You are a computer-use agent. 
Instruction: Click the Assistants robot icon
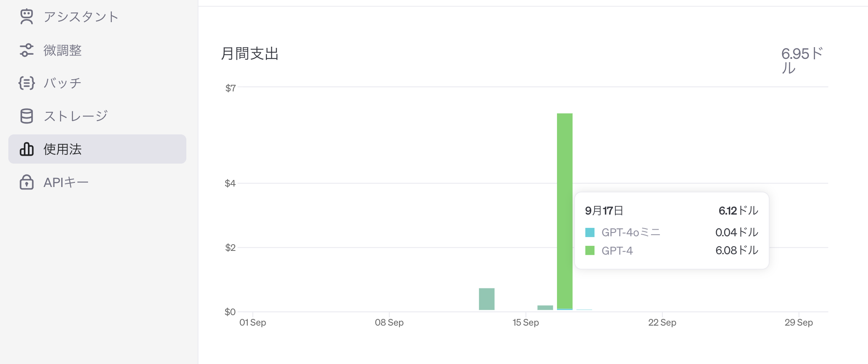pyautogui.click(x=27, y=17)
